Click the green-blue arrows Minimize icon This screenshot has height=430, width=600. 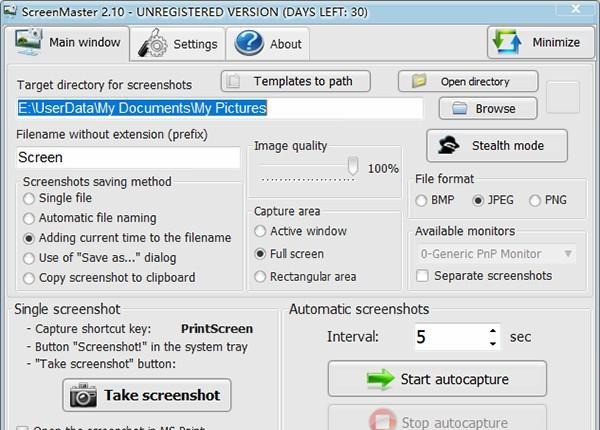click(x=507, y=41)
